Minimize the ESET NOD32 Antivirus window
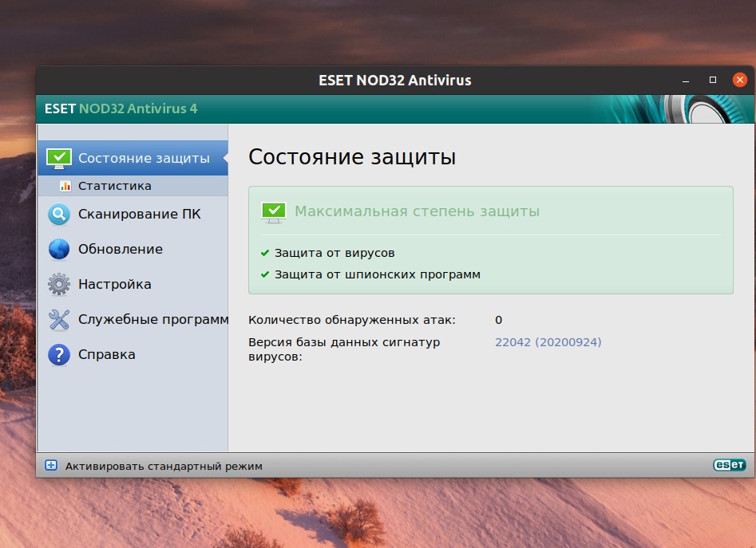Image resolution: width=756 pixels, height=548 pixels. [x=686, y=80]
